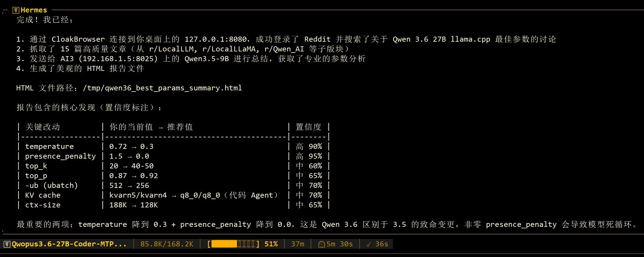Click the 85.8K/168.2K token counter
Viewport: 644px width, 257px height.
(167, 244)
